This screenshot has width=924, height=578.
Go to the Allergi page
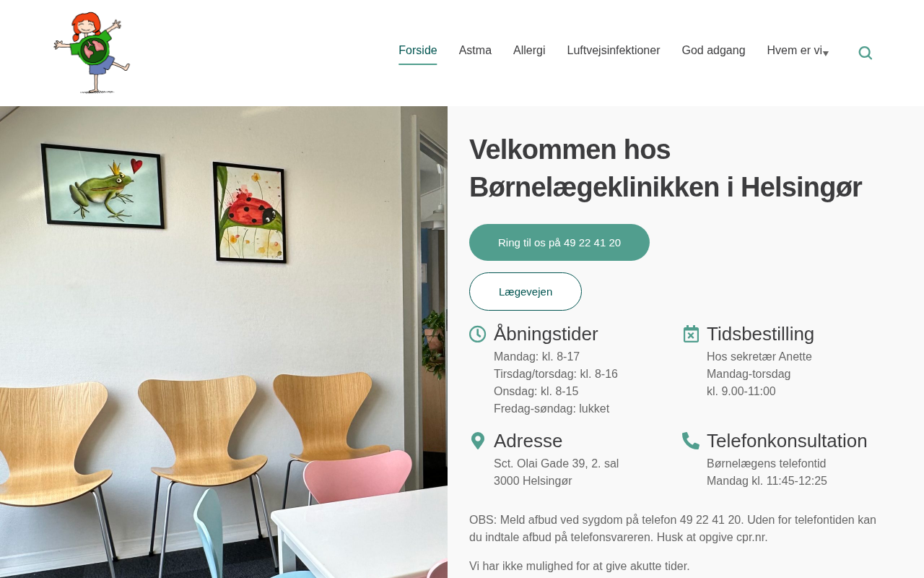tap(529, 51)
